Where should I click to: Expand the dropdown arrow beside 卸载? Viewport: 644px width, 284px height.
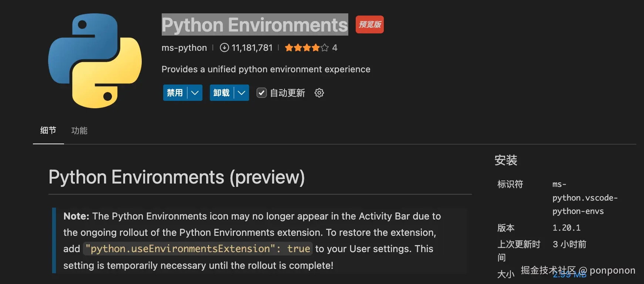(x=242, y=93)
